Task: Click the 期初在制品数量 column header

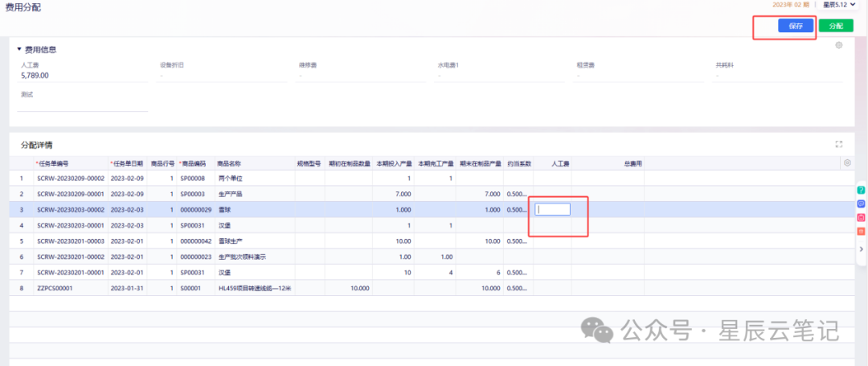Action: point(349,164)
